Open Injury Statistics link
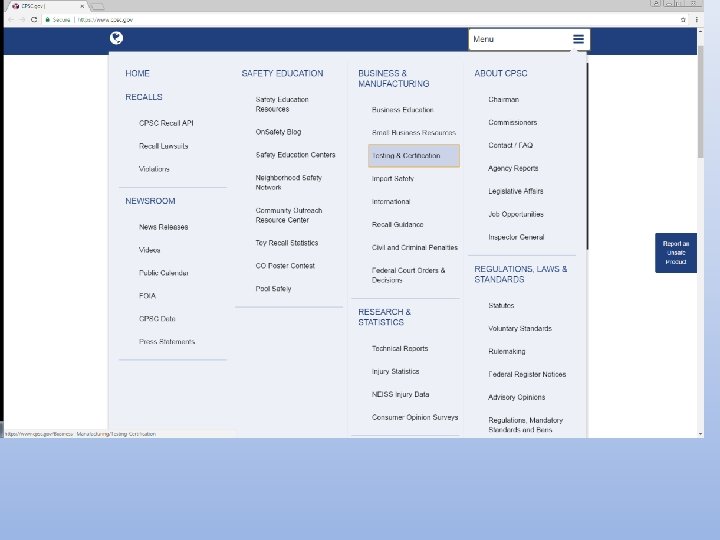This screenshot has width=720, height=540. click(x=395, y=371)
